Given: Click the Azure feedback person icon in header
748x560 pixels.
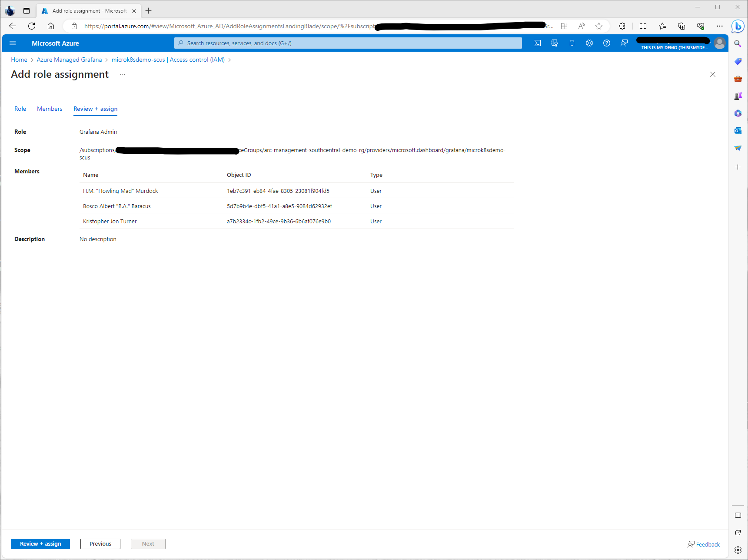Looking at the screenshot, I should [x=624, y=43].
